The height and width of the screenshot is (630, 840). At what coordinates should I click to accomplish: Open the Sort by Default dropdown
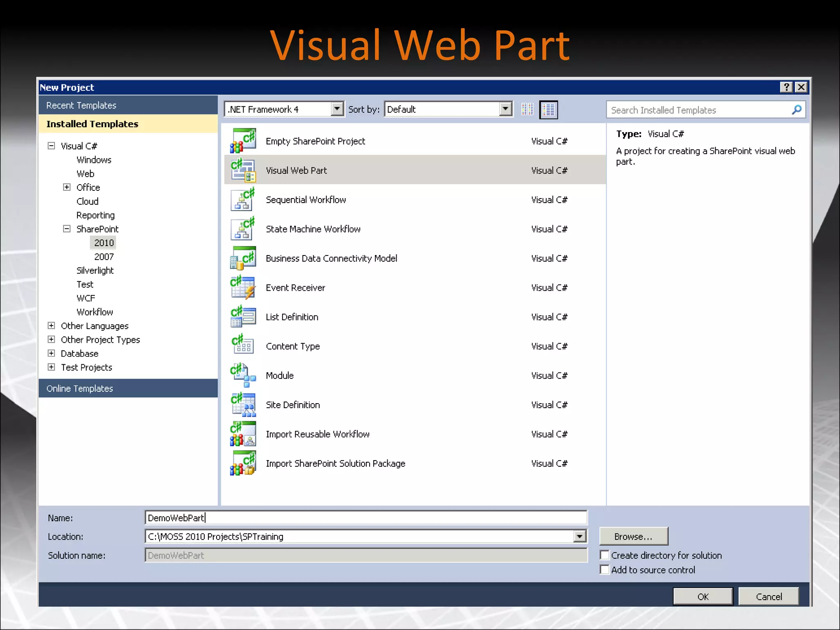506,109
